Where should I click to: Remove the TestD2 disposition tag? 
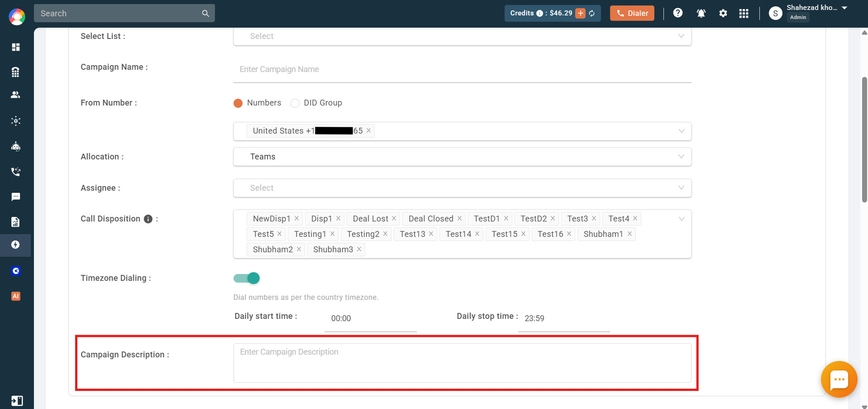click(x=553, y=218)
